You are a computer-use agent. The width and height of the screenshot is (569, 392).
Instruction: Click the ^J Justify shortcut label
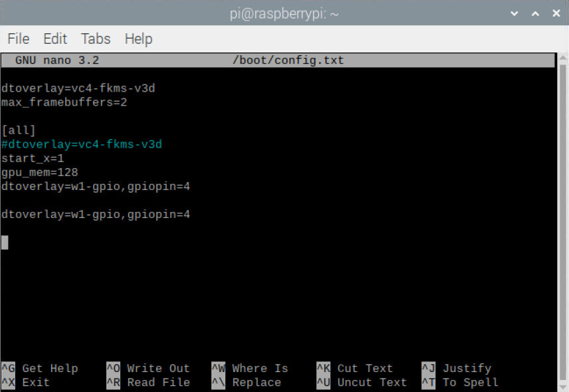pos(457,368)
